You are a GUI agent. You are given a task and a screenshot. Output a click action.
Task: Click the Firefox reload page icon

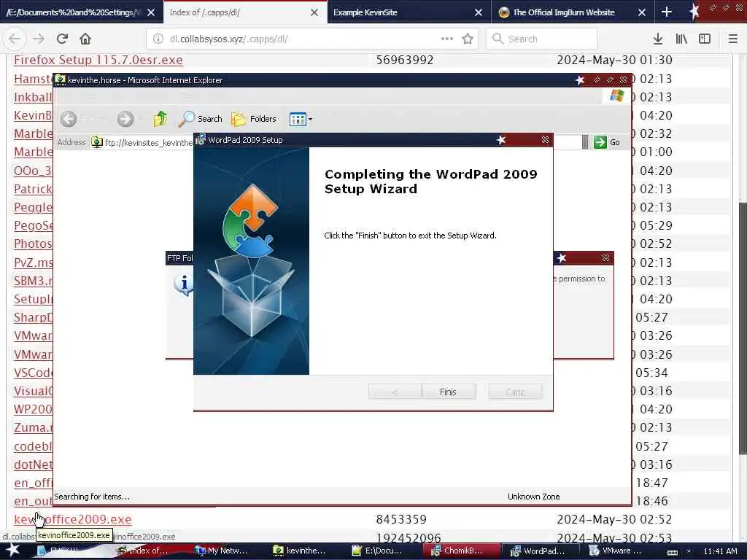click(62, 39)
